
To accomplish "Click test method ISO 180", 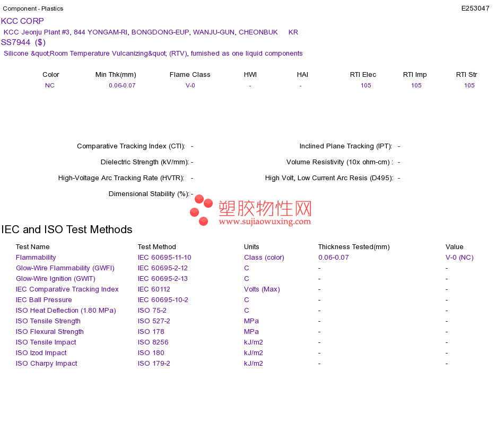I will coord(151,352).
